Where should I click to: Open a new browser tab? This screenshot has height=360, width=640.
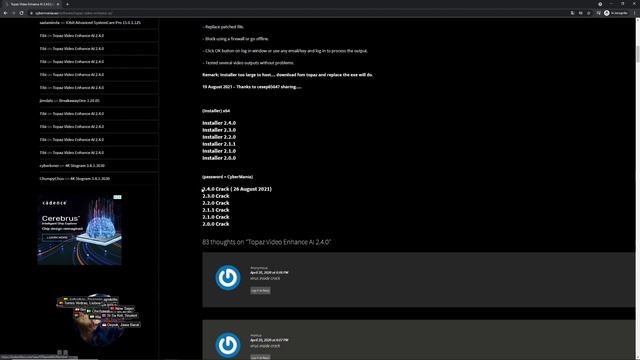coord(67,4)
